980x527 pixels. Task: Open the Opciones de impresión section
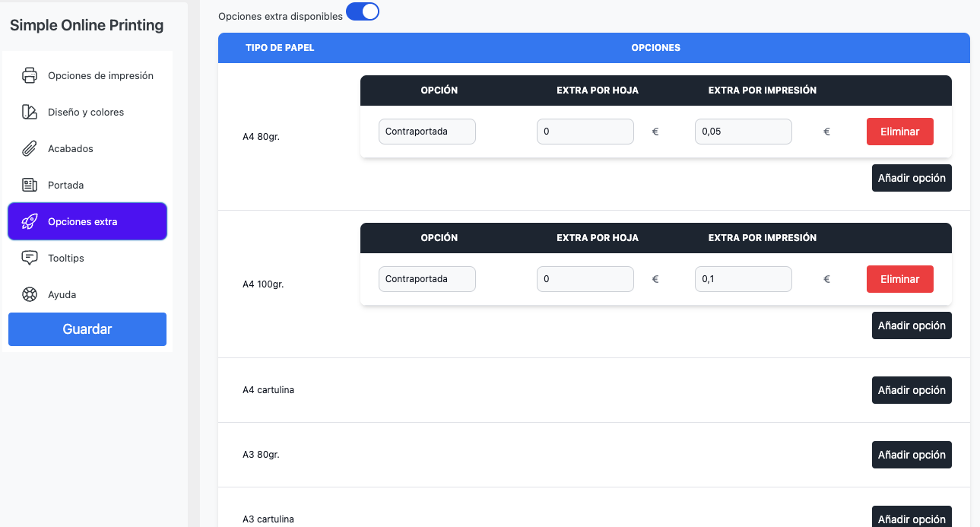tap(87, 75)
